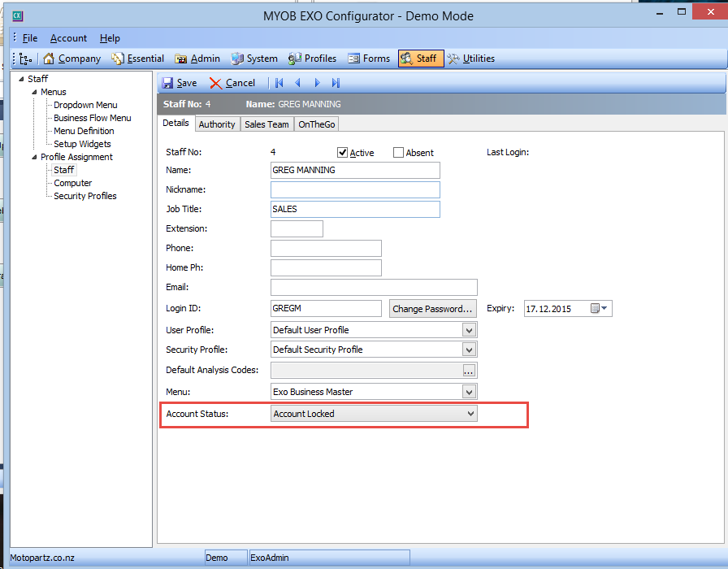Open the User Profile dropdown

pyautogui.click(x=469, y=330)
